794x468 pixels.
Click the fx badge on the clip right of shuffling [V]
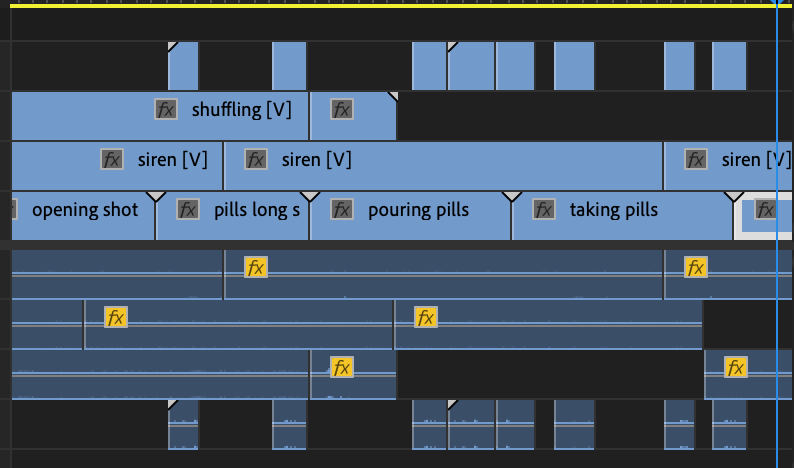342,109
